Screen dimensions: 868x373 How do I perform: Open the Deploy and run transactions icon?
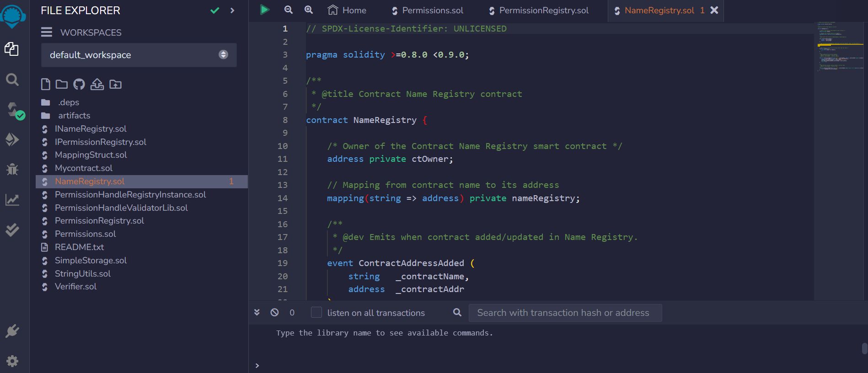pyautogui.click(x=12, y=139)
